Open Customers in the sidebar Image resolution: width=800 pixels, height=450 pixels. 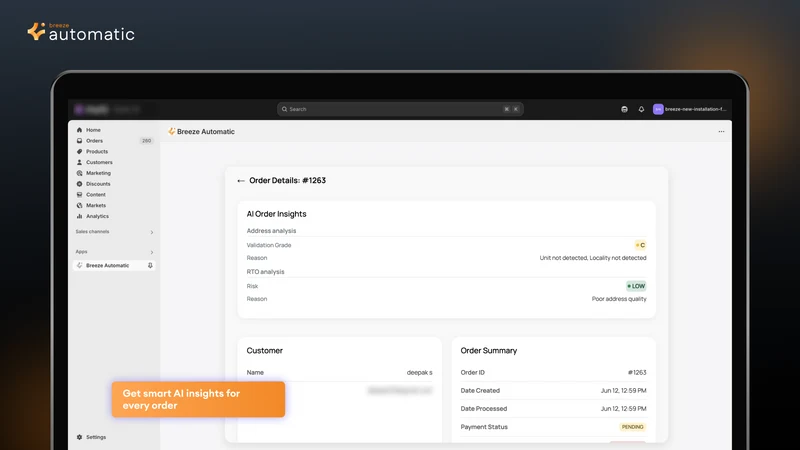pos(99,162)
